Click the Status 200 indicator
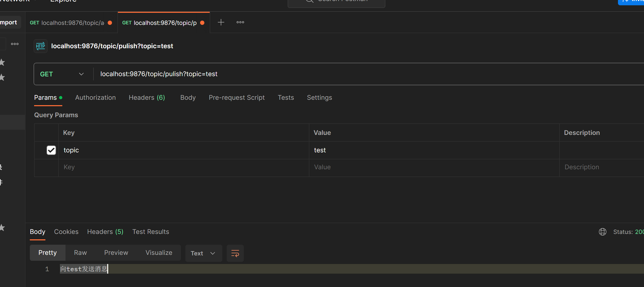Screen dimensions: 644x287 click(628, 232)
